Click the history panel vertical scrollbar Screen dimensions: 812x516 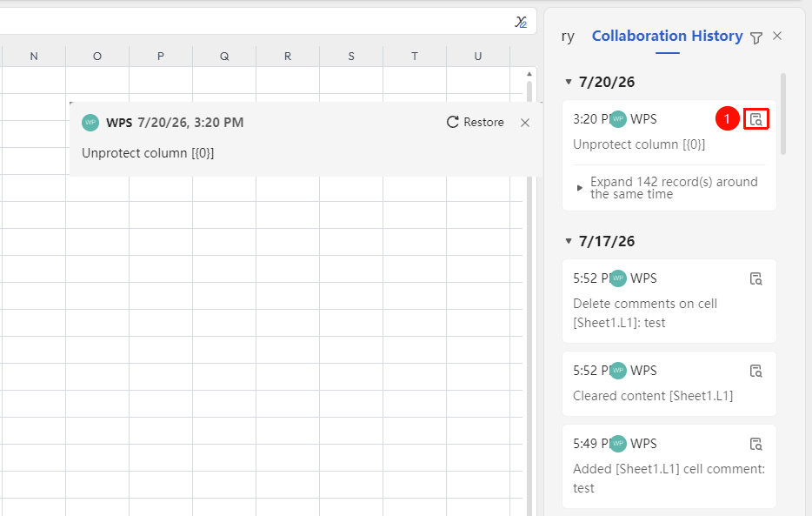pos(783,114)
